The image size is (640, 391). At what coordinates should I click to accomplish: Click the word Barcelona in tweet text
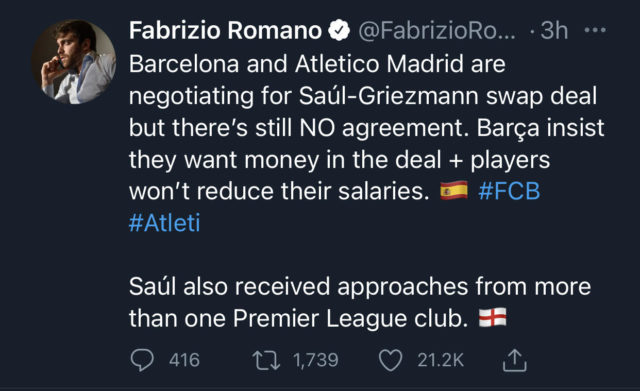(184, 64)
